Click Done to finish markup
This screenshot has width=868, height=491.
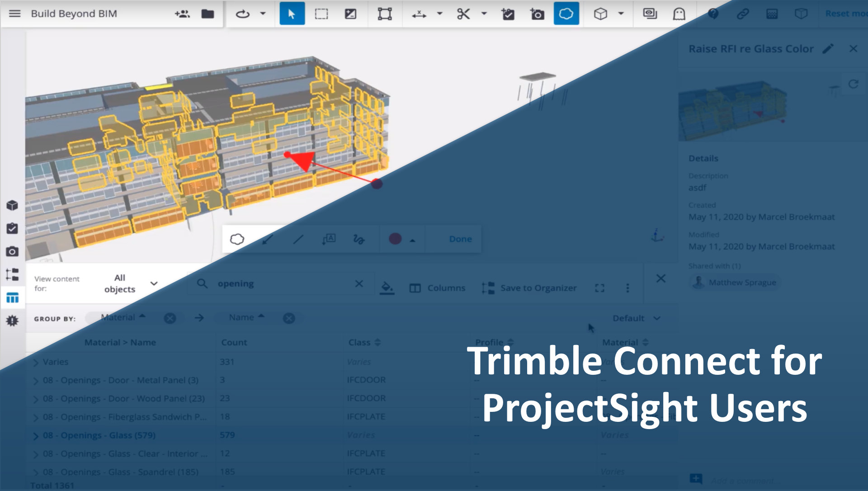(460, 239)
